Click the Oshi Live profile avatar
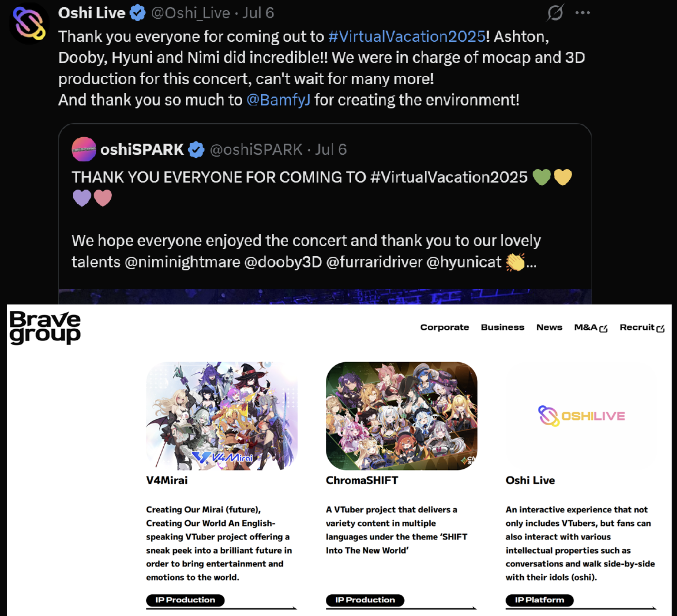The width and height of the screenshot is (677, 616). (29, 24)
